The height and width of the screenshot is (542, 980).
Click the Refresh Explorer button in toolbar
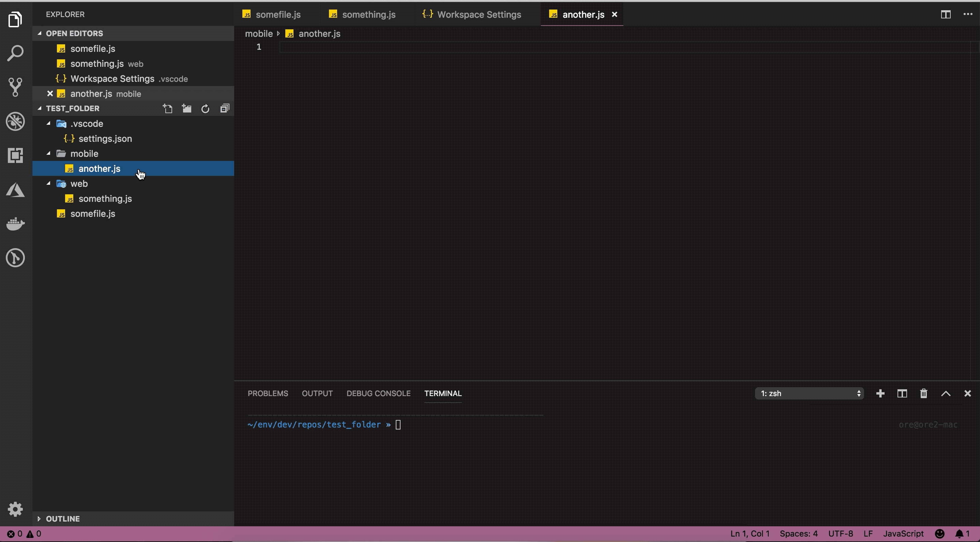206,108
